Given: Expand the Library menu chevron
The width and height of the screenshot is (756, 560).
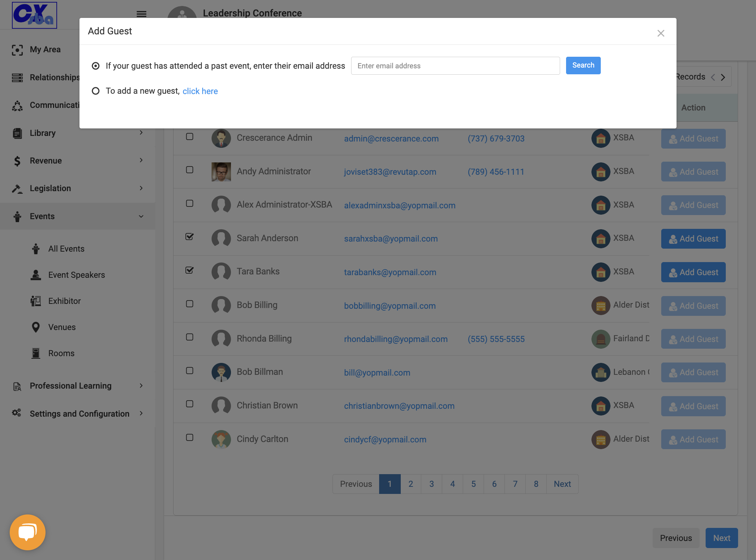Looking at the screenshot, I should click(x=141, y=133).
